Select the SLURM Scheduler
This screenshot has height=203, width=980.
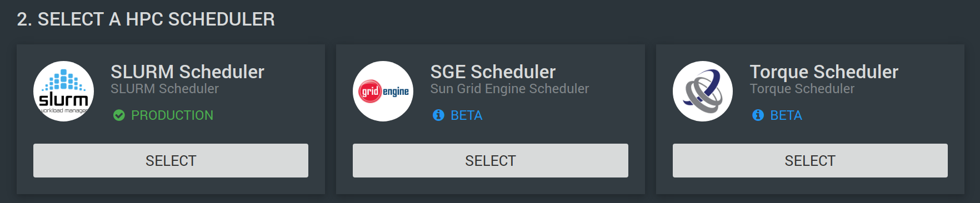(171, 161)
